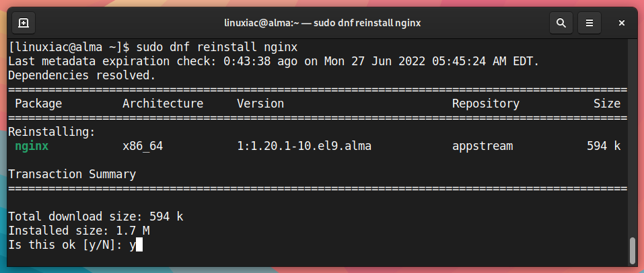Click the Installed size 1.7 M line
Viewport: 644px width, 273px height.
tap(79, 231)
